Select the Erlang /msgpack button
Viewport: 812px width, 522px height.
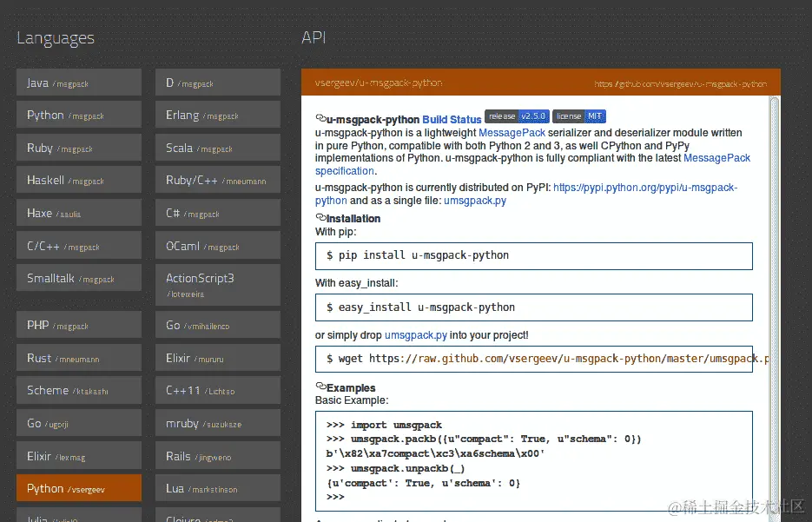[x=218, y=115]
